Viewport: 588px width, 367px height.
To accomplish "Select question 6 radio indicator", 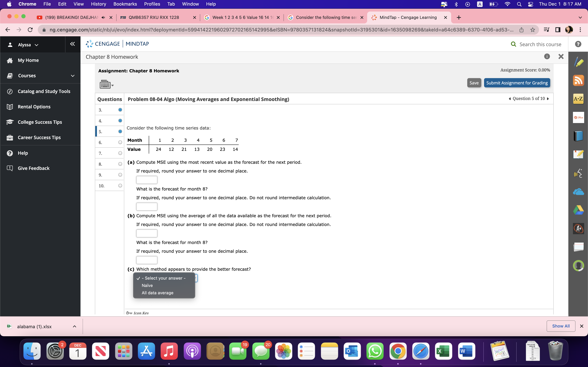I will coord(120,142).
